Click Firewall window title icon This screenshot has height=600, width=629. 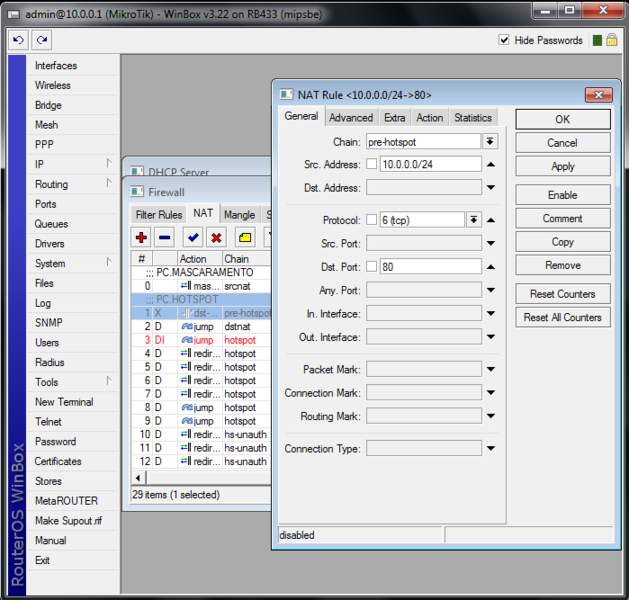click(x=137, y=192)
